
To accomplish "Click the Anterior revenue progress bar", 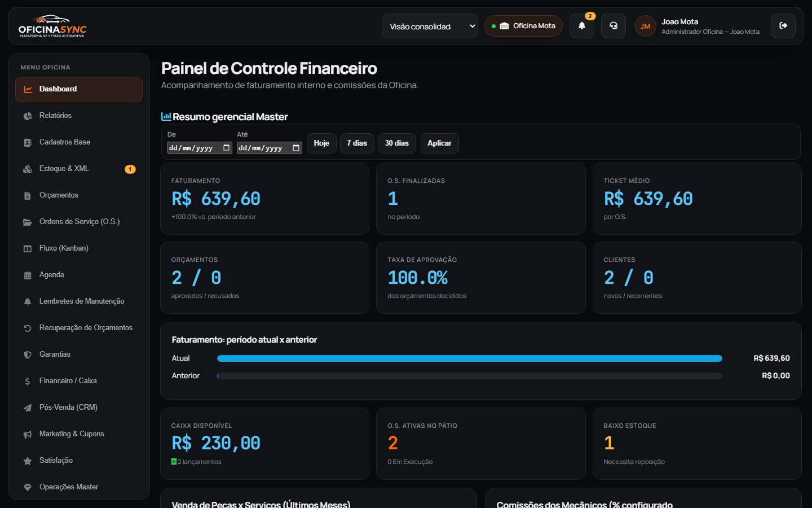I will 469,376.
